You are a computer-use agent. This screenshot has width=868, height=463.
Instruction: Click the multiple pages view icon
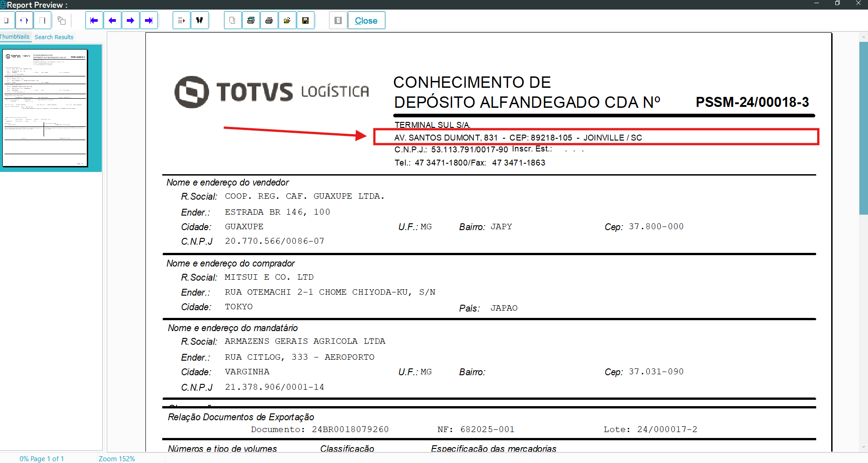(x=62, y=20)
